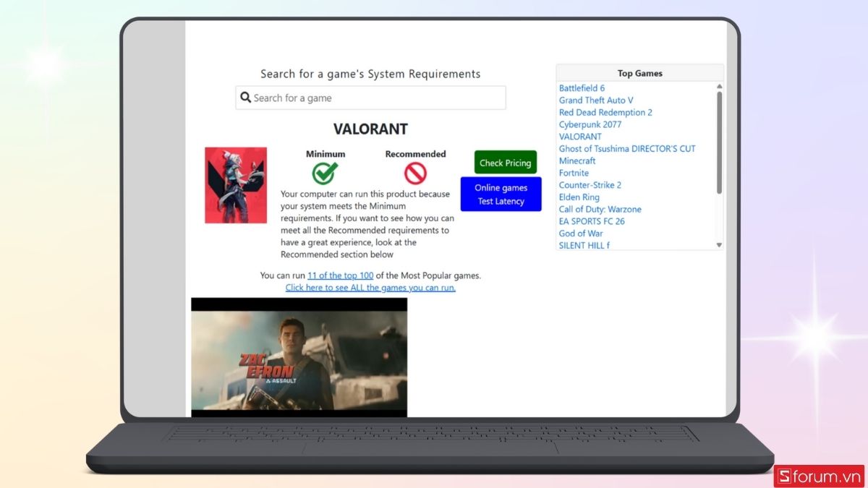Select Counter-Strike 2 link

pyautogui.click(x=590, y=185)
